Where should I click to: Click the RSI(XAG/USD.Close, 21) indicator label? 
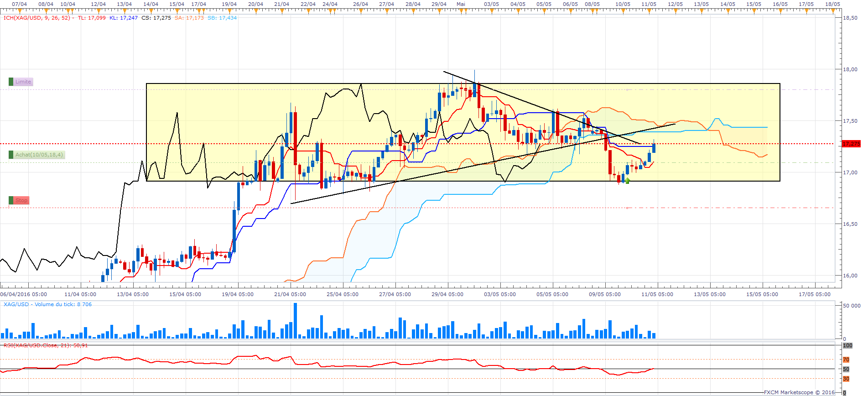46,345
